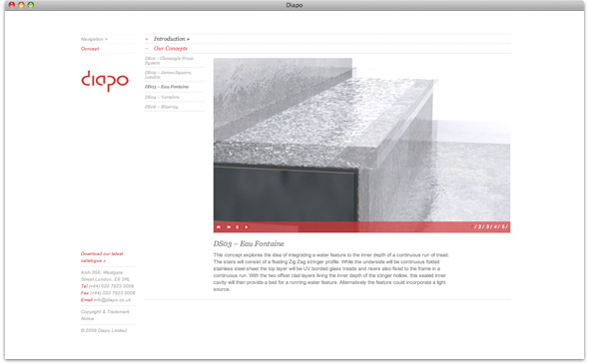Viewport: 589px width, 364px height.
Task: Play the slideshow
Action: (x=247, y=227)
